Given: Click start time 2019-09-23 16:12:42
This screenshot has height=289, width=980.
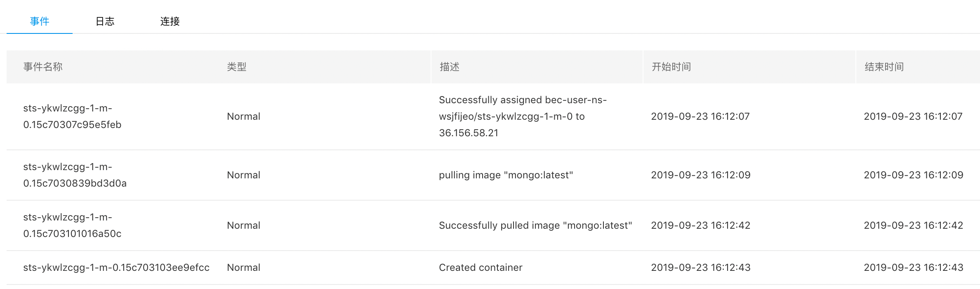Looking at the screenshot, I should 700,225.
